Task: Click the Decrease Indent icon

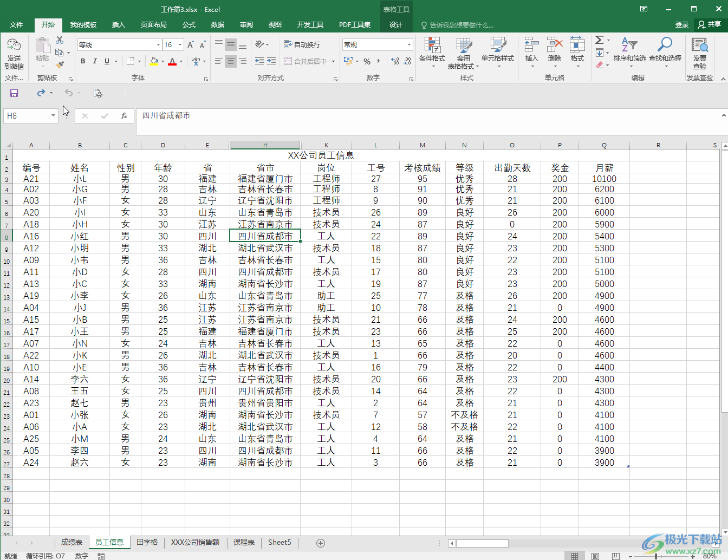Action: coord(259,61)
